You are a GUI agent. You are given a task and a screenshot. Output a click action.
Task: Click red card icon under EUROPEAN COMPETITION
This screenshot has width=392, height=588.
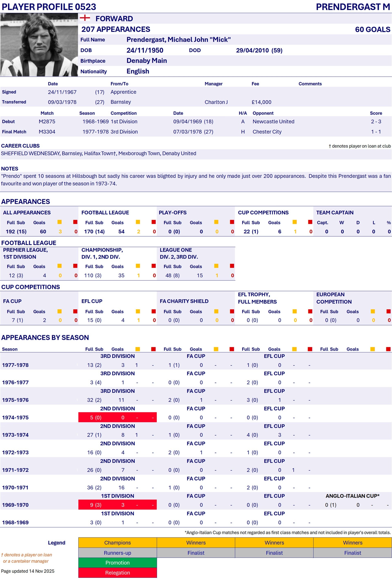tap(389, 311)
